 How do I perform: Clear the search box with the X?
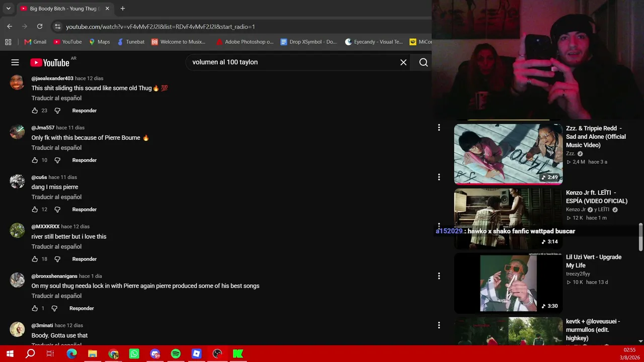(404, 62)
